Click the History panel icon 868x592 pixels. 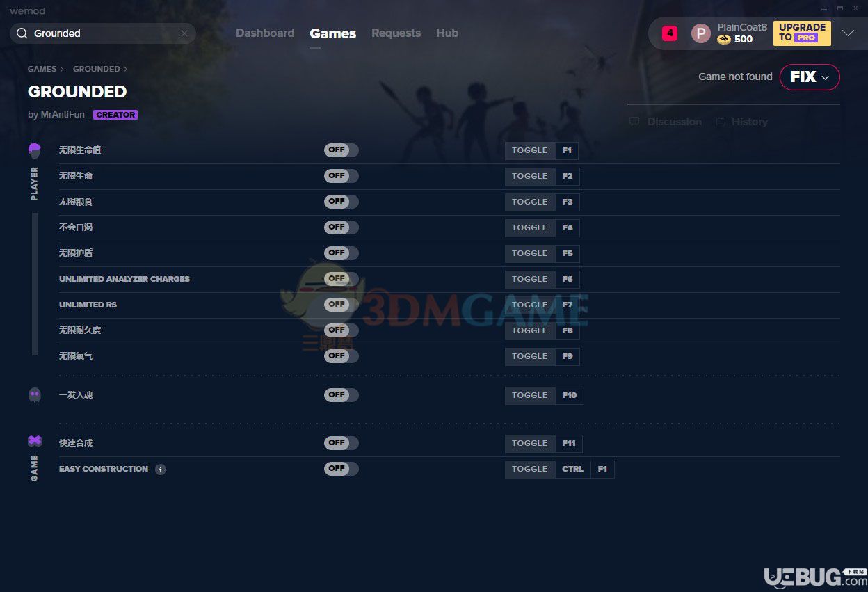tap(721, 122)
